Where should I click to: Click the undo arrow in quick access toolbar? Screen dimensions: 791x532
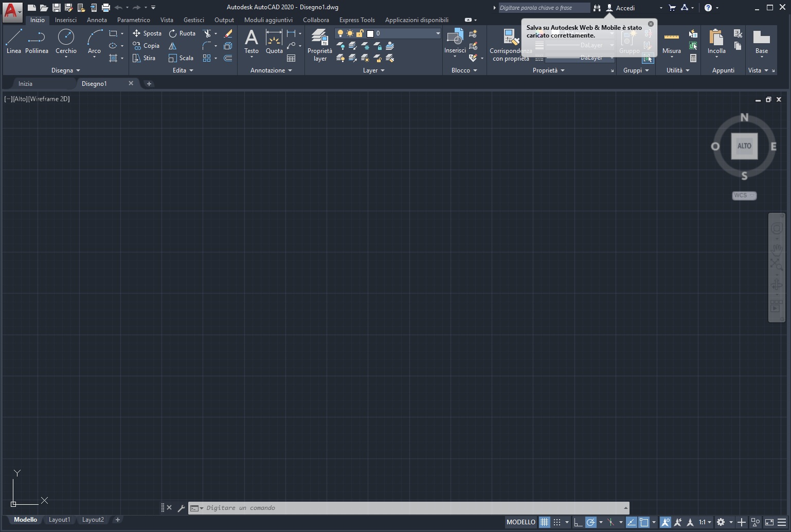coord(118,8)
